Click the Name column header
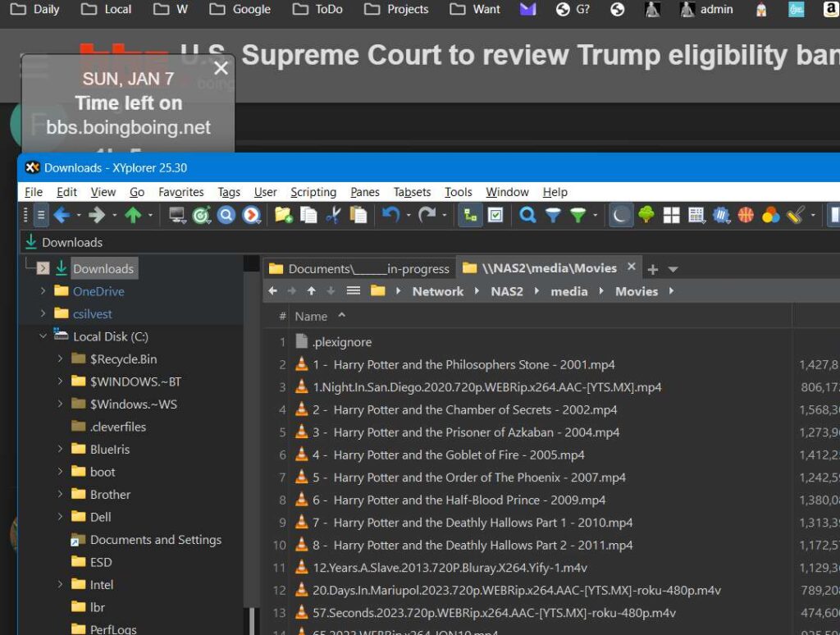 pos(311,317)
